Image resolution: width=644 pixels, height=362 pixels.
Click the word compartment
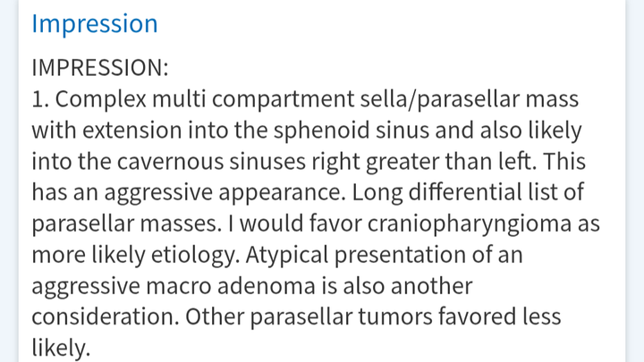(283, 99)
